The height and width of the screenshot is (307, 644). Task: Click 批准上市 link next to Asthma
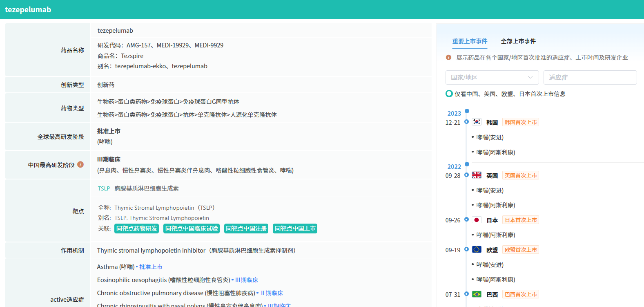[x=151, y=267]
